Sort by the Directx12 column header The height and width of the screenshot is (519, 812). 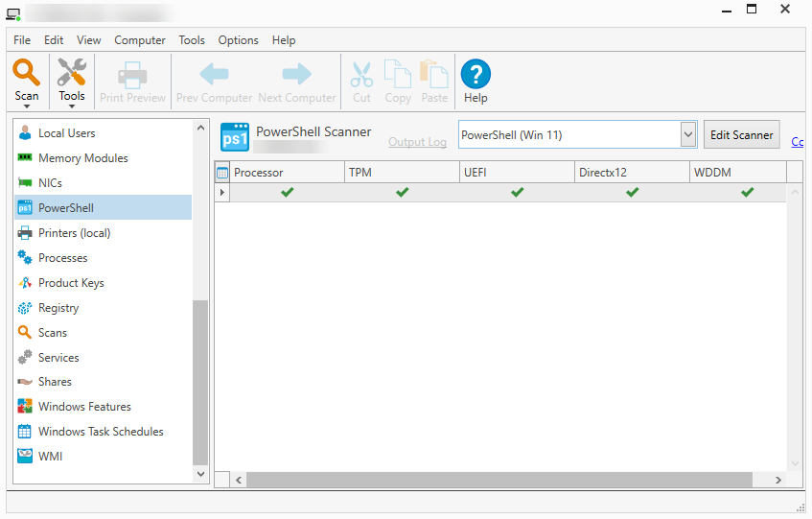pyautogui.click(x=632, y=173)
